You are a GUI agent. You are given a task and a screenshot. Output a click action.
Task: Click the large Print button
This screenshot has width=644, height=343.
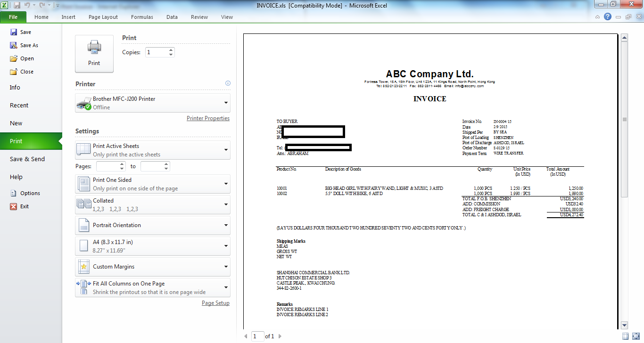[94, 54]
